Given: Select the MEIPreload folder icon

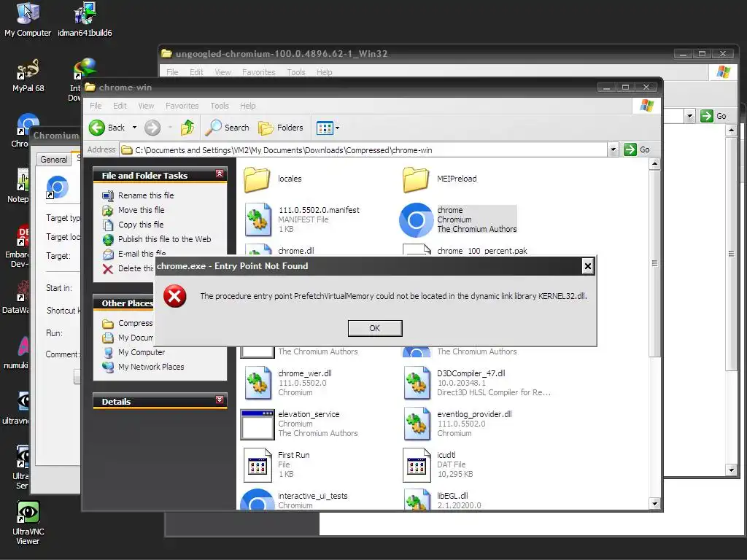Looking at the screenshot, I should (416, 179).
